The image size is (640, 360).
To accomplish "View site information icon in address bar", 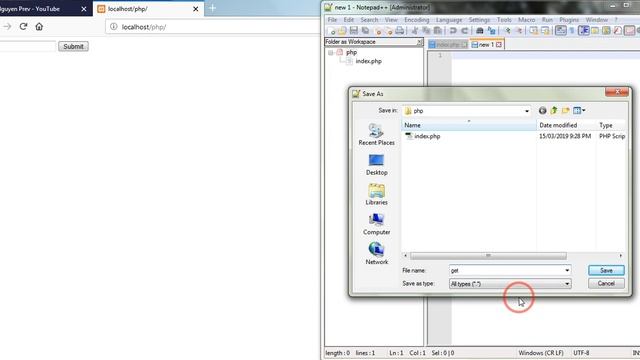I will click(x=113, y=27).
